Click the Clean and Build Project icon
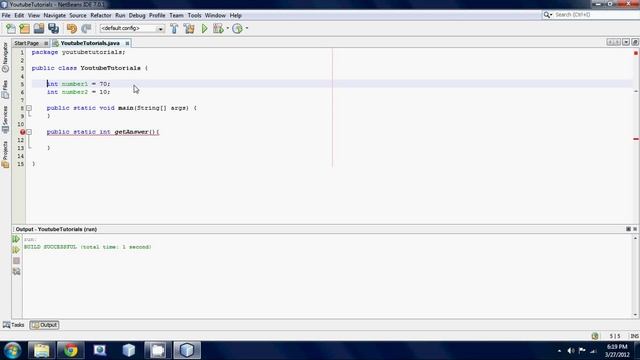The image size is (640, 360). pyautogui.click(x=189, y=29)
